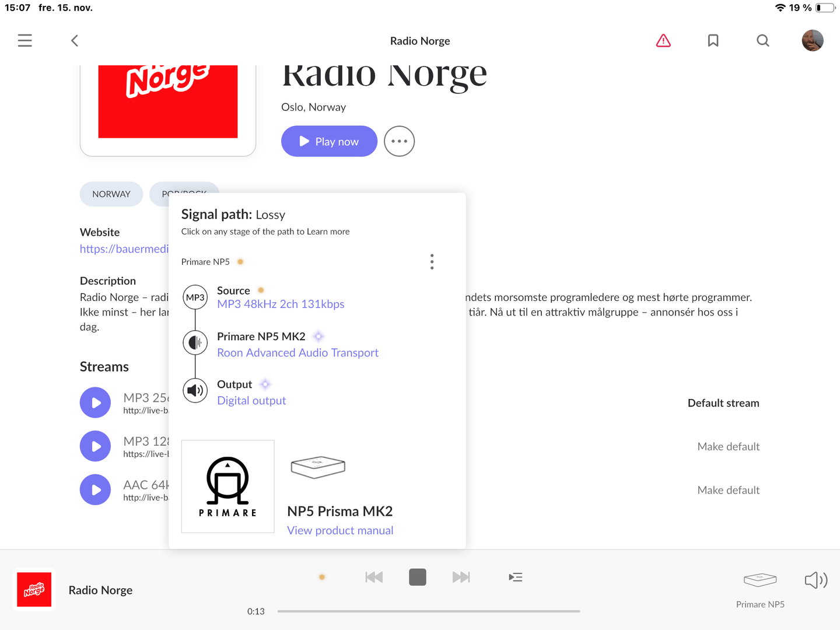Click the playback progress bar
The width and height of the screenshot is (840, 630).
point(428,611)
